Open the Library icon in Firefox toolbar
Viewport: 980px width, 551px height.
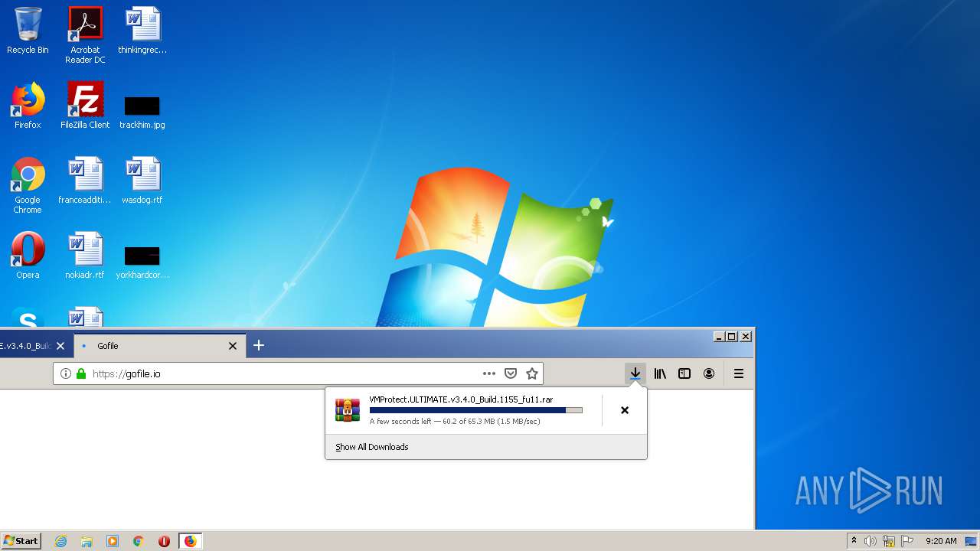[x=660, y=373]
